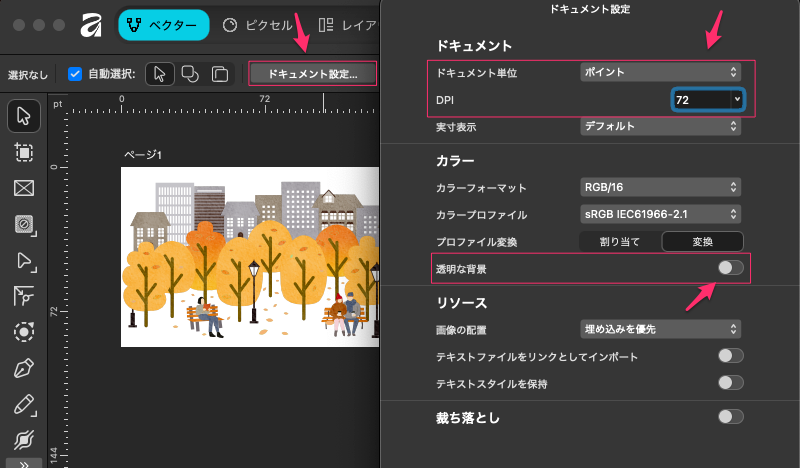
Task: Expand the カラープロファイル sRGB dropdown
Action: 660,214
